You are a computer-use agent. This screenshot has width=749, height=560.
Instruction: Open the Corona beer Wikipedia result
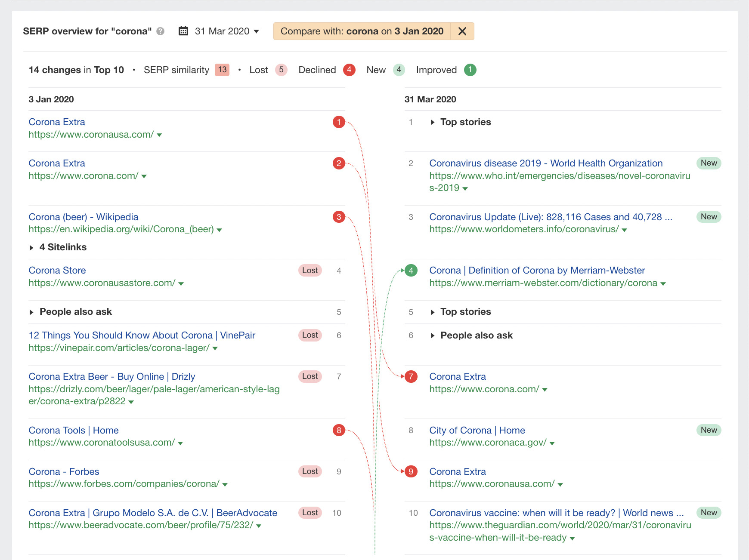coord(83,217)
